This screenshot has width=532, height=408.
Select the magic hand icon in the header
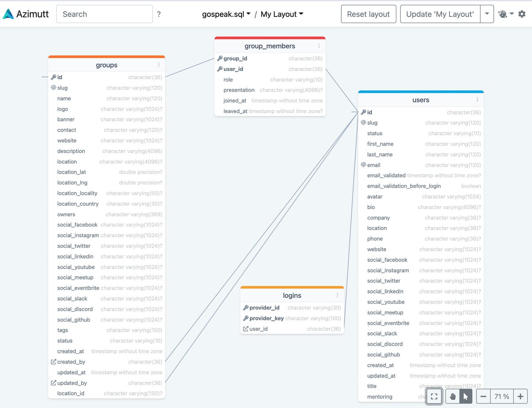coord(504,14)
